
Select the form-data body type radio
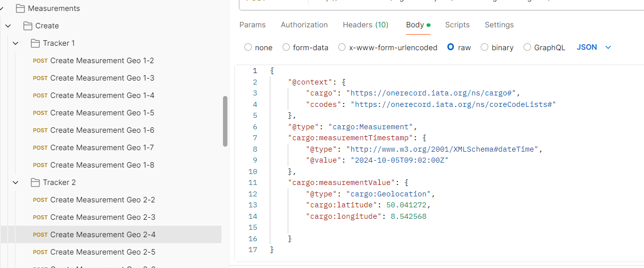tap(286, 47)
